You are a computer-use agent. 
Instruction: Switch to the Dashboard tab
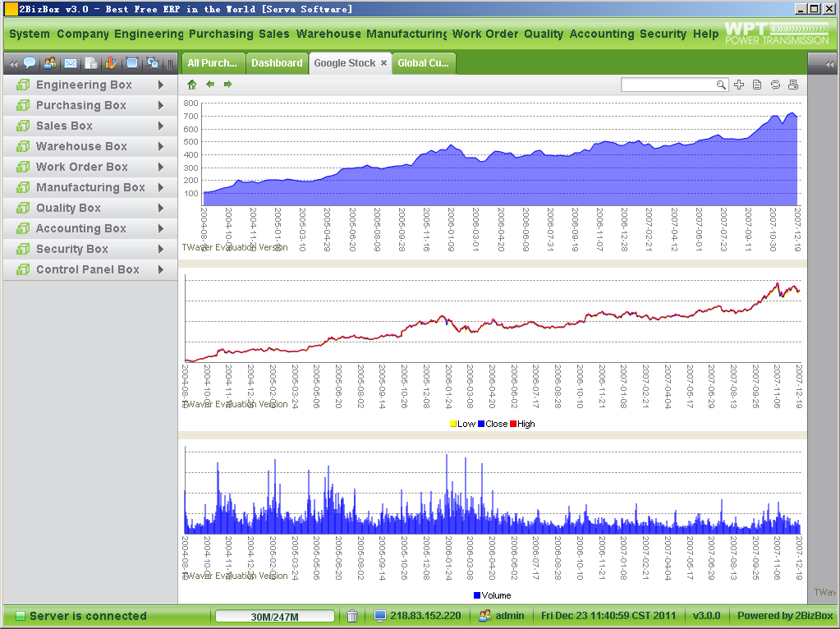click(x=277, y=63)
